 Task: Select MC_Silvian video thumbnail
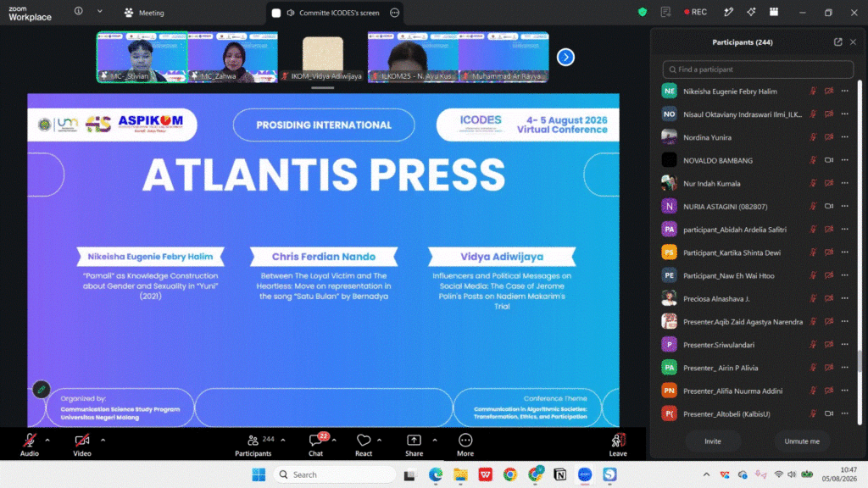pos(142,57)
